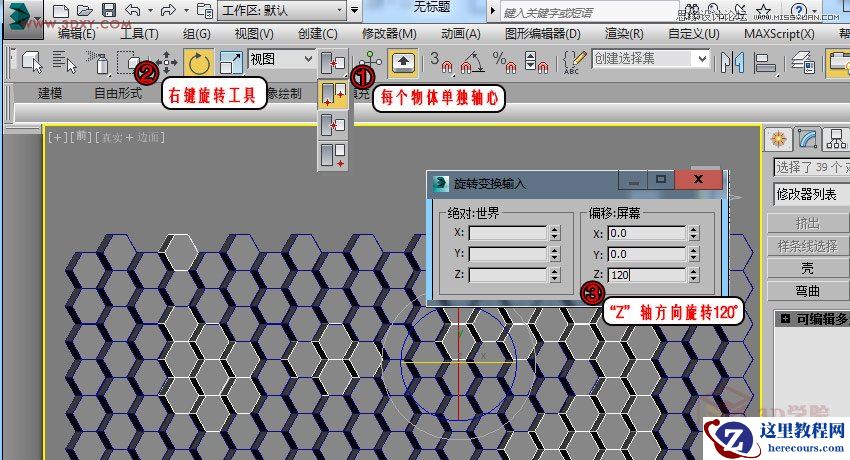Open the [前] viewport view menu
Screen dimensions: 850x460
[x=81, y=137]
